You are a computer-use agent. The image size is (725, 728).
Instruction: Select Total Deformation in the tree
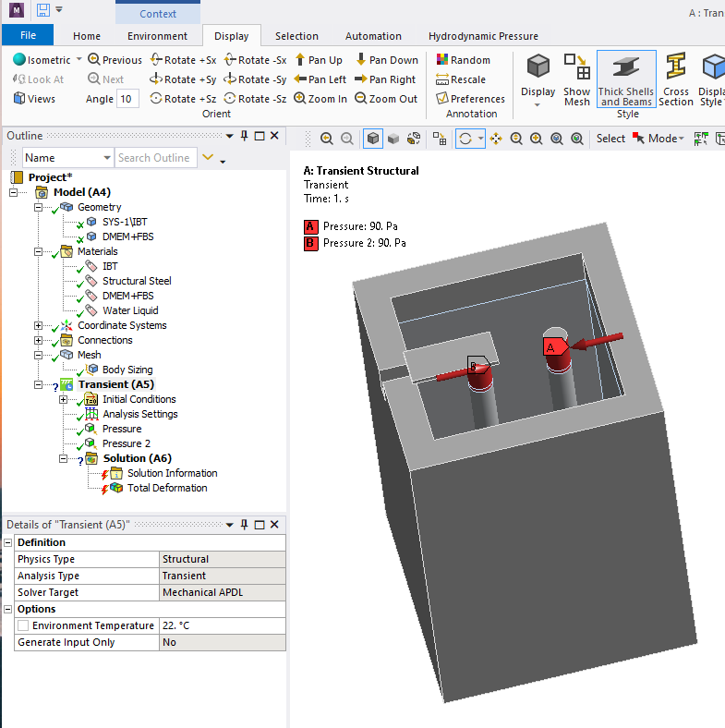(x=166, y=488)
